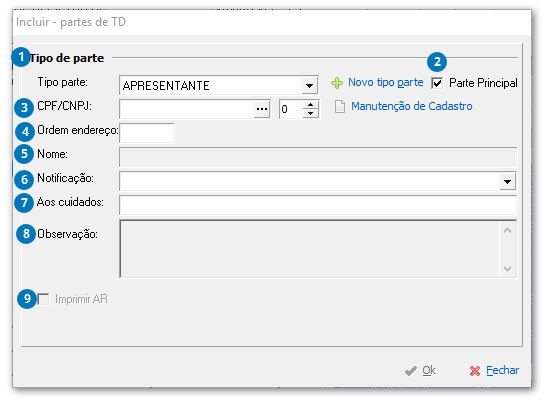Click the gray checkmark Ok icon

[411, 371]
